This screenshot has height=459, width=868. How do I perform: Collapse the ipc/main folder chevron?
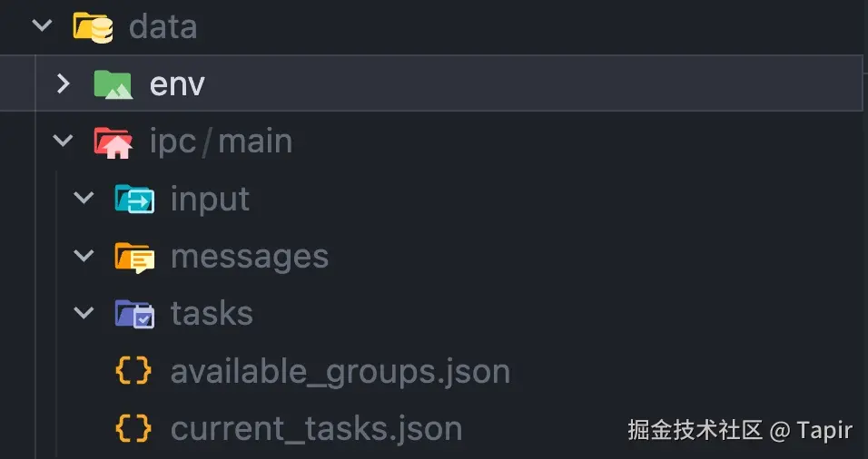pyautogui.click(x=63, y=142)
